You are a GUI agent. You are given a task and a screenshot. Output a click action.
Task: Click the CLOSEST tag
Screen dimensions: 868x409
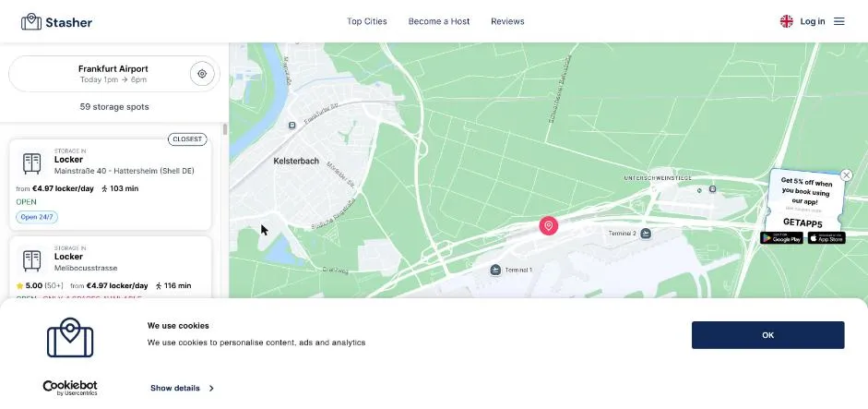187,139
